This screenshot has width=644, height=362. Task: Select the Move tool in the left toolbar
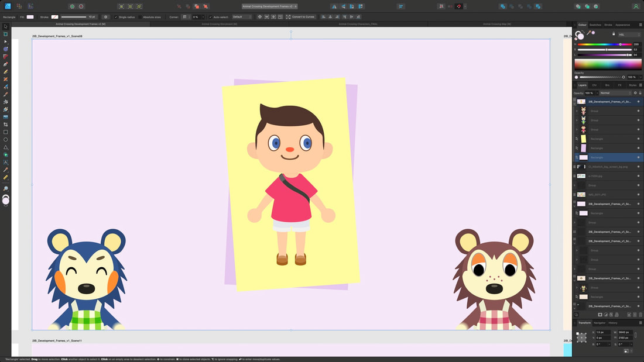5,27
